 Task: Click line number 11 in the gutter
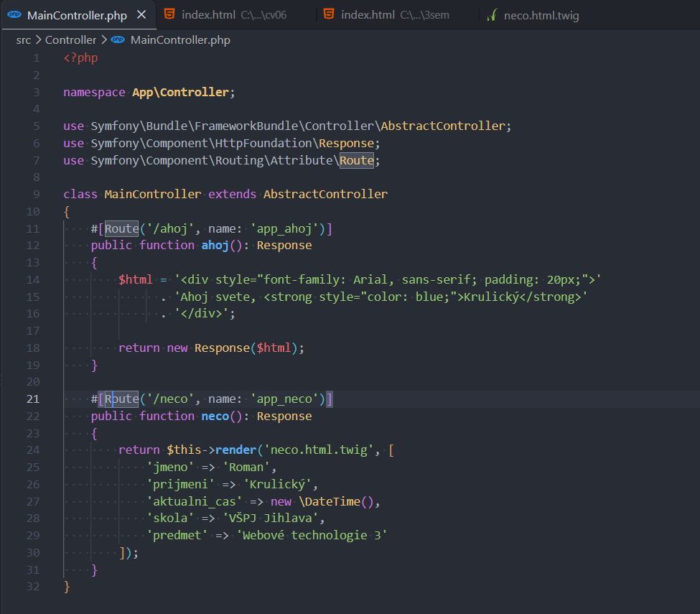pyautogui.click(x=33, y=228)
